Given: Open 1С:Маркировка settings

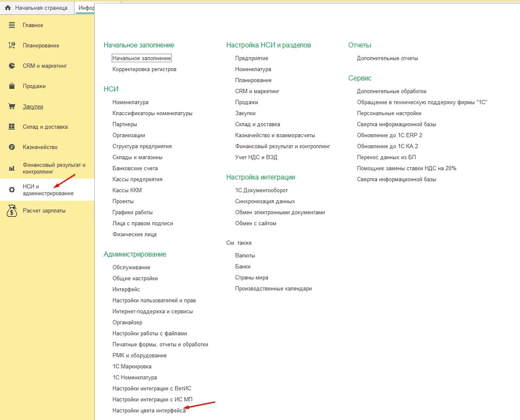Looking at the screenshot, I should [x=132, y=367].
